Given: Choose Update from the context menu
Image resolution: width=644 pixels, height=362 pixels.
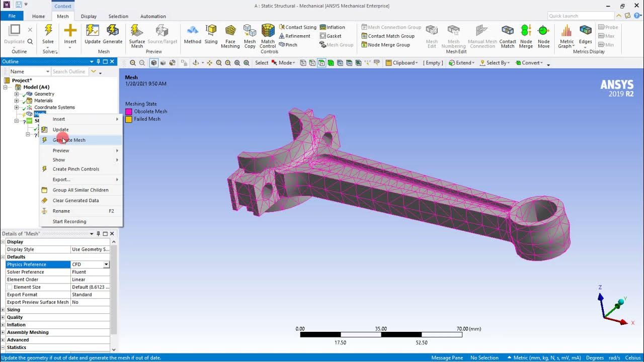Looking at the screenshot, I should (80, 130).
